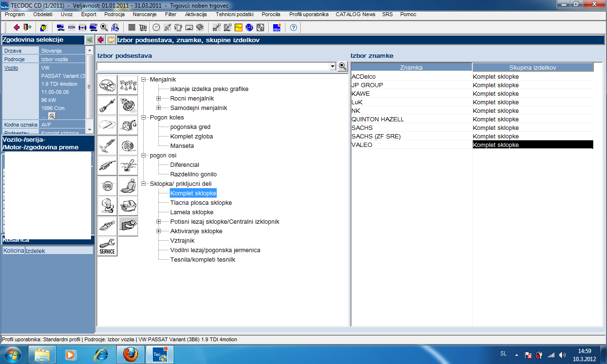Open the Program menu

pos(15,14)
